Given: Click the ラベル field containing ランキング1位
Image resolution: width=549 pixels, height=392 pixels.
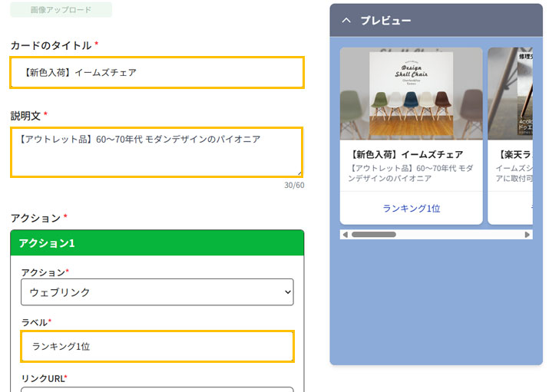Looking at the screenshot, I should point(157,347).
